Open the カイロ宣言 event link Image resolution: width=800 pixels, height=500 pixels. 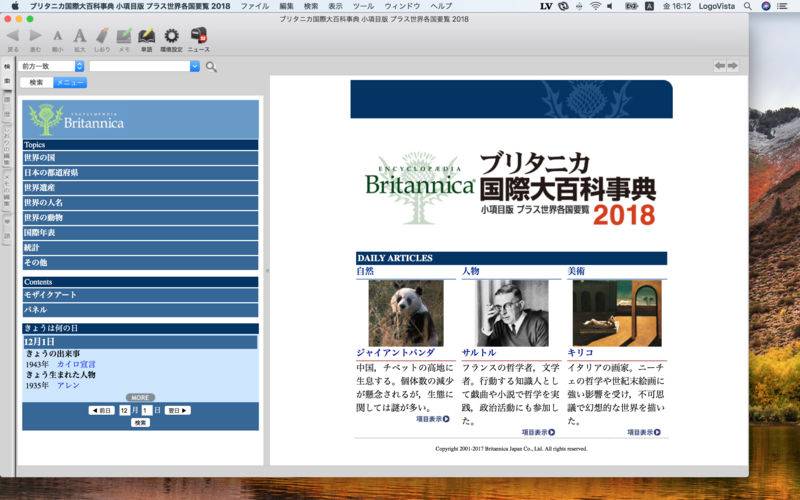pyautogui.click(x=76, y=364)
